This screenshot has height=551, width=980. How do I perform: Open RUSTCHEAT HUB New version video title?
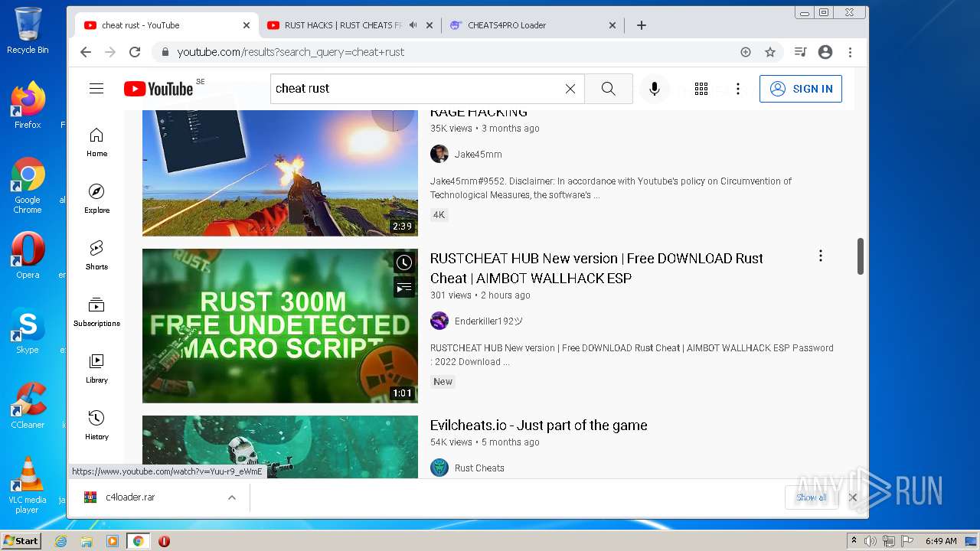click(x=596, y=268)
